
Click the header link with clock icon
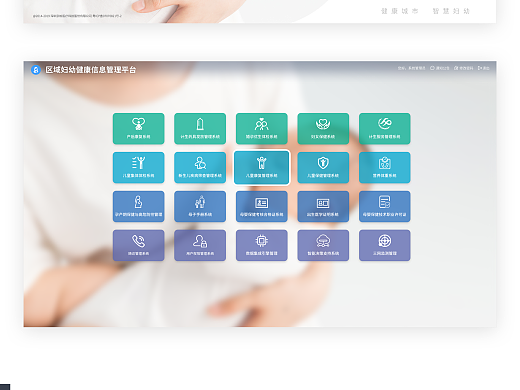pyautogui.click(x=439, y=68)
